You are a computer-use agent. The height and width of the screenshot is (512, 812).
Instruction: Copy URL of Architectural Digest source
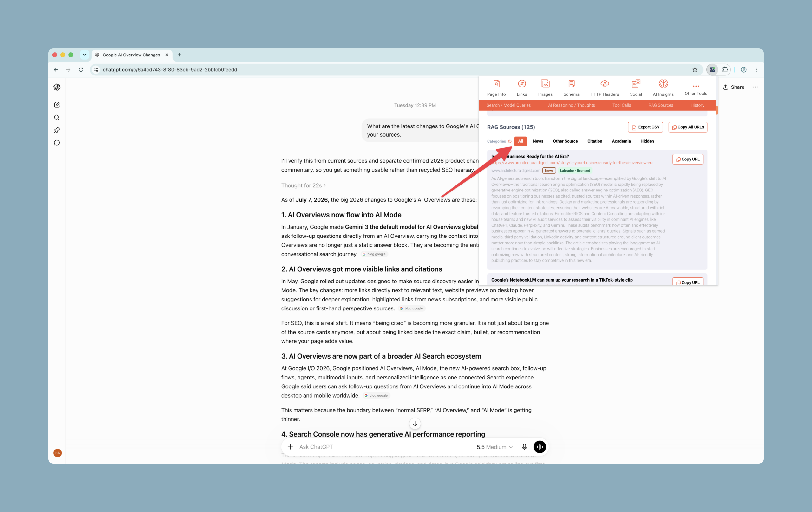pyautogui.click(x=688, y=159)
